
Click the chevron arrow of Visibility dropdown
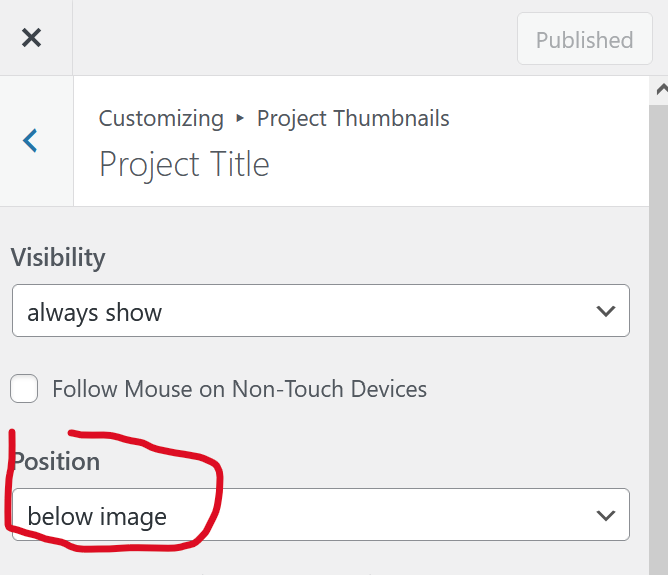tap(605, 312)
